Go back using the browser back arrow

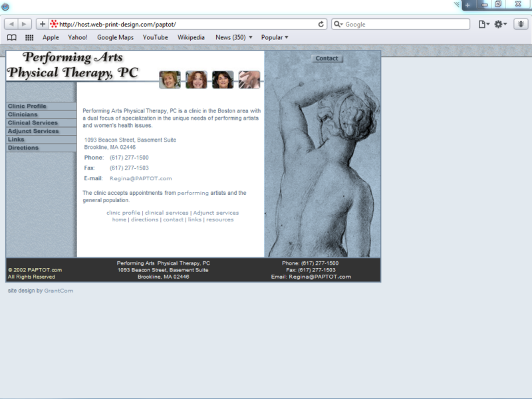[11, 24]
